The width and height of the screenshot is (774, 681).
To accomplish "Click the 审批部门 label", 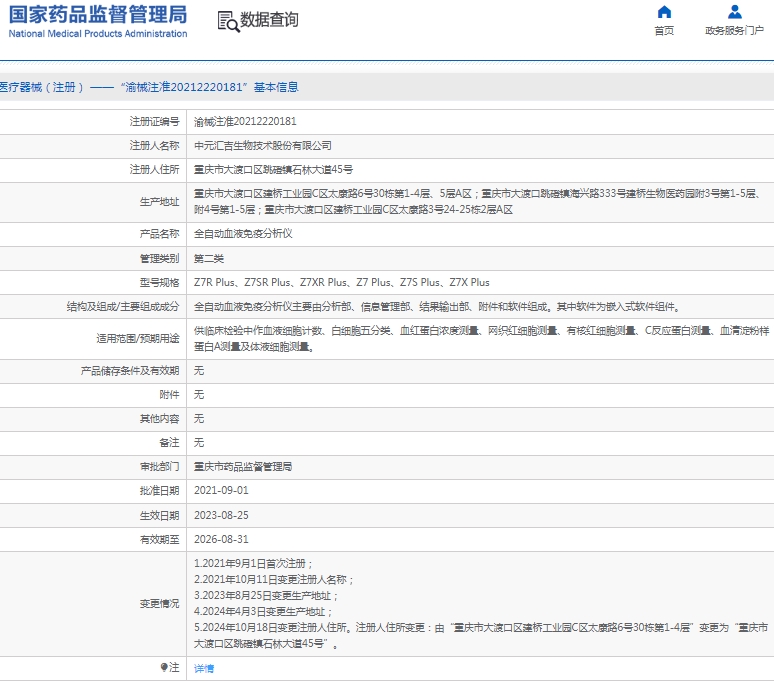I will 159,467.
